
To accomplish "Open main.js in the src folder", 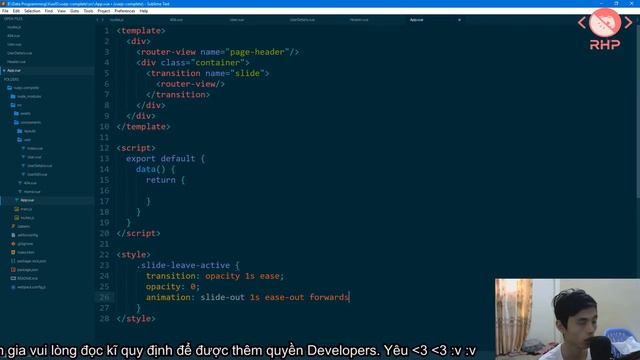I will coord(26,209).
